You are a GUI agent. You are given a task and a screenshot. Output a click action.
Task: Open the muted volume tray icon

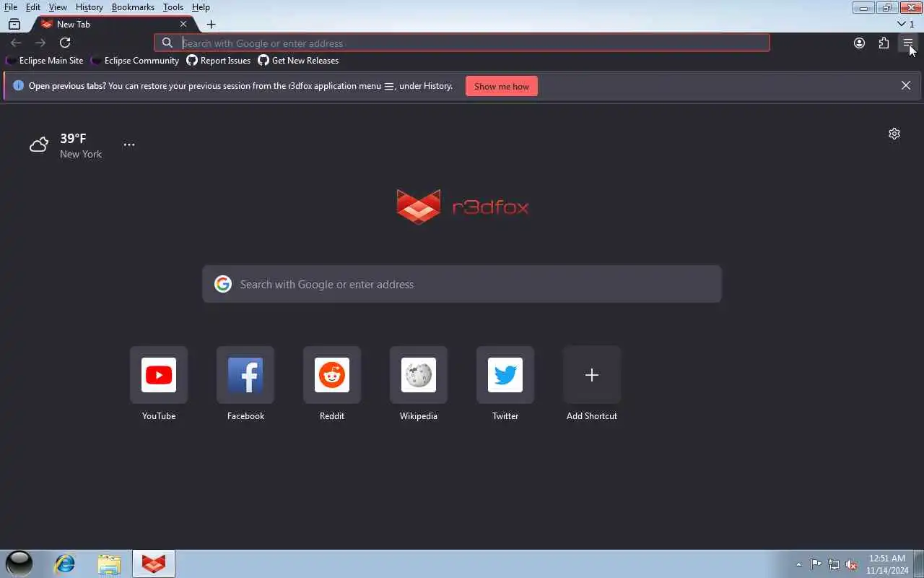[852, 564]
